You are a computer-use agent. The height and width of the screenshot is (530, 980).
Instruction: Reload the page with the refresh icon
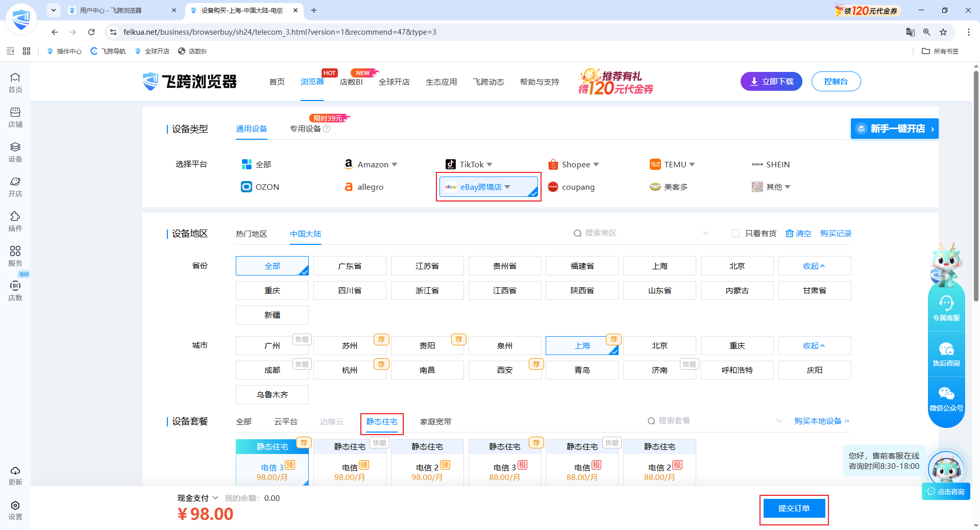(x=91, y=32)
